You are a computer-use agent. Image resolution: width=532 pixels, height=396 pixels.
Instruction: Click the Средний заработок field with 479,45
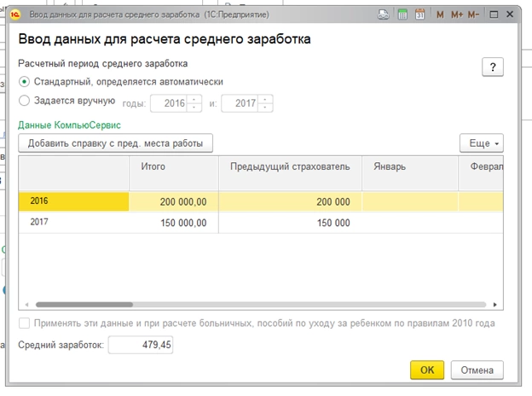point(141,345)
